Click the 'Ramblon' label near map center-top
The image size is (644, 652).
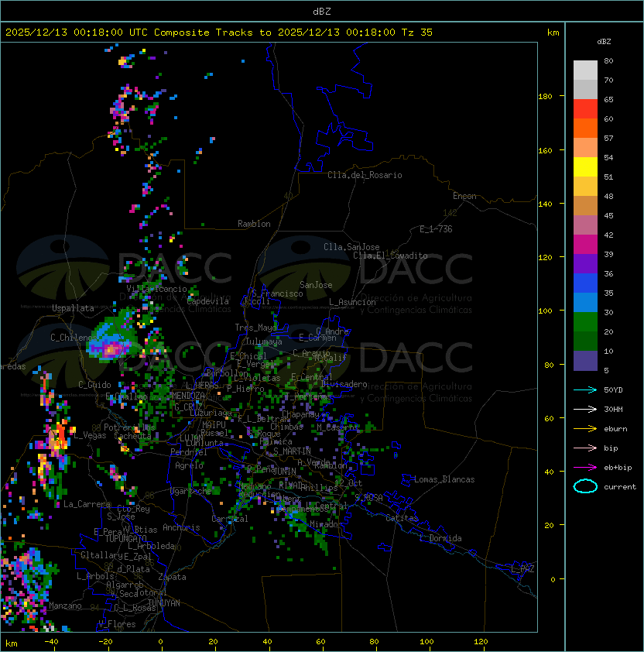[x=254, y=224]
